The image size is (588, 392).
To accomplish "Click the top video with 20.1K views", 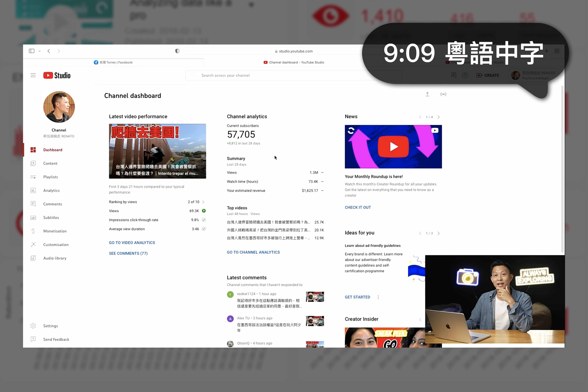I will (x=275, y=230).
